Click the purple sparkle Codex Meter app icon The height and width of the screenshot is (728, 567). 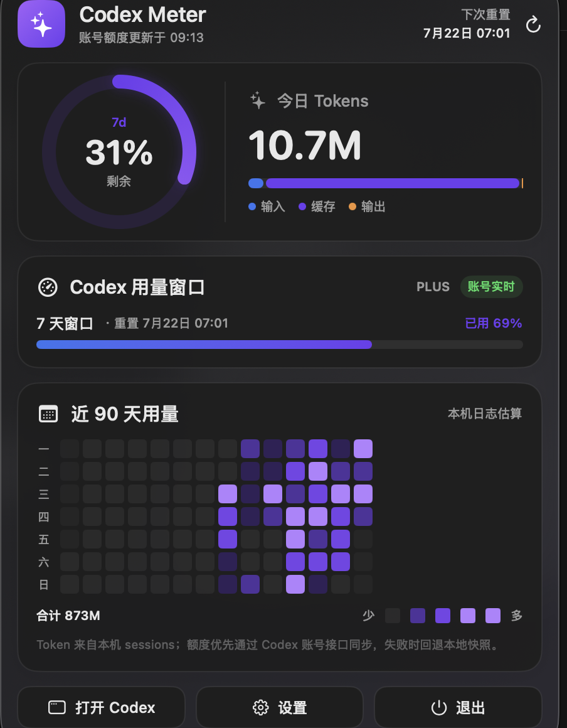click(41, 23)
